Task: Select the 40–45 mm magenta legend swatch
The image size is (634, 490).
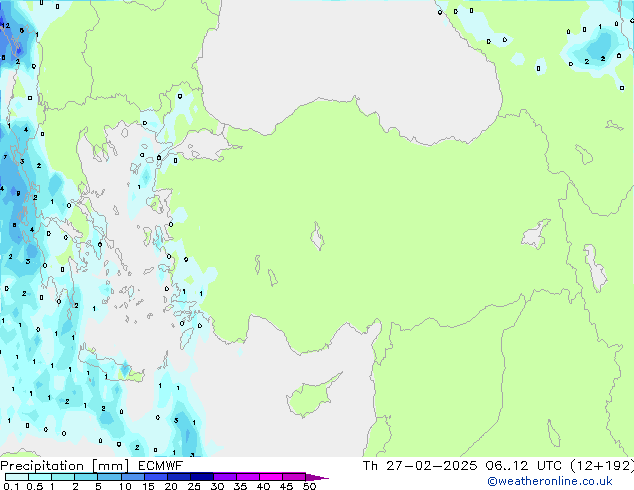Action: tap(271, 477)
